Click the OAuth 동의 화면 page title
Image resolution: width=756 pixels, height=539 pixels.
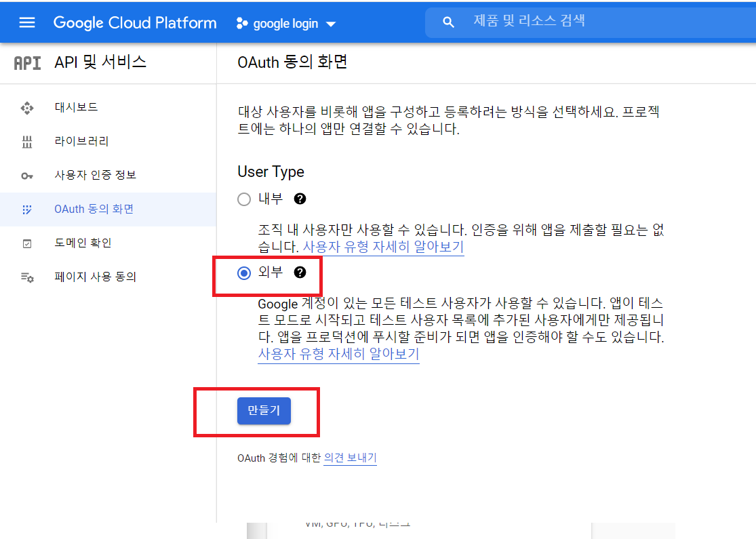coord(292,62)
